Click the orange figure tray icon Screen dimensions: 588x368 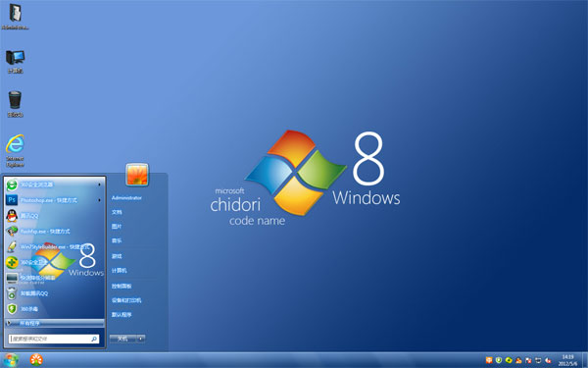point(518,360)
